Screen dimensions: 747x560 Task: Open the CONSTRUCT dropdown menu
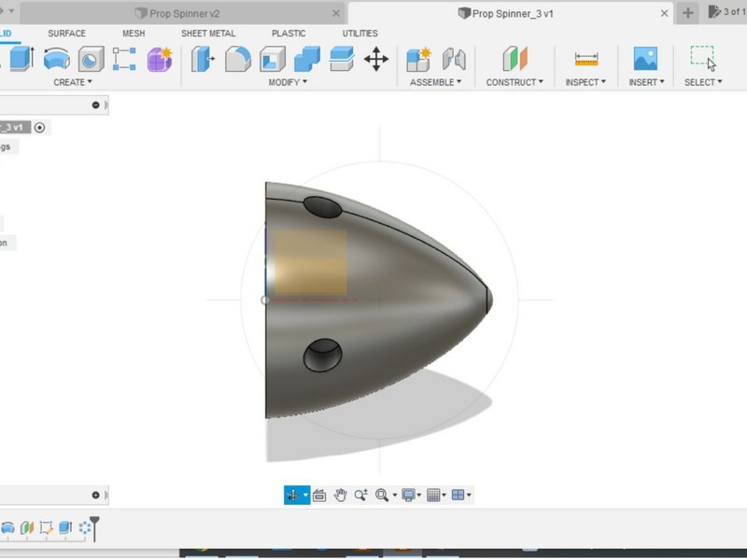click(514, 82)
